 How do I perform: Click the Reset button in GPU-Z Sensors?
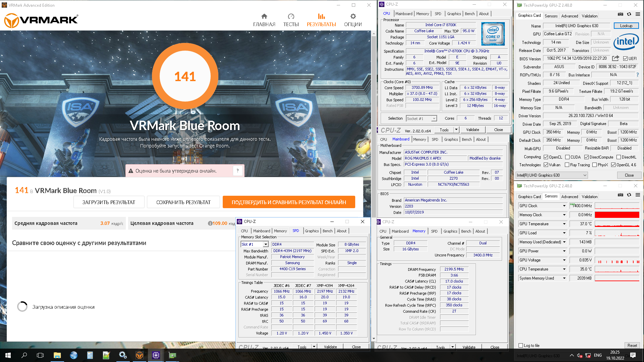pos(632,346)
